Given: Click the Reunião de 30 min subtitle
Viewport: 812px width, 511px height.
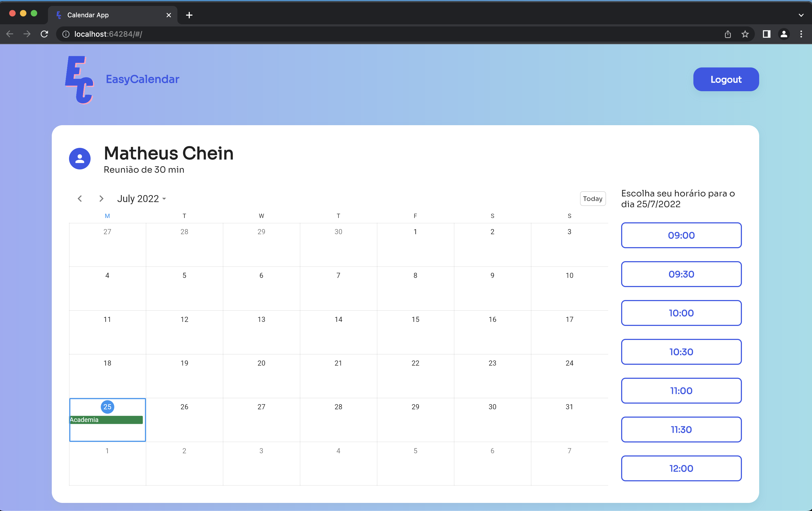Looking at the screenshot, I should point(144,169).
